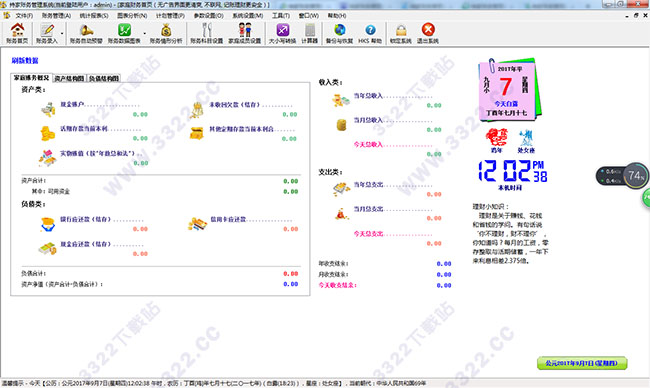650x388 pixels.
Task: Open the 计划管理(P) menu
Action: click(x=170, y=15)
